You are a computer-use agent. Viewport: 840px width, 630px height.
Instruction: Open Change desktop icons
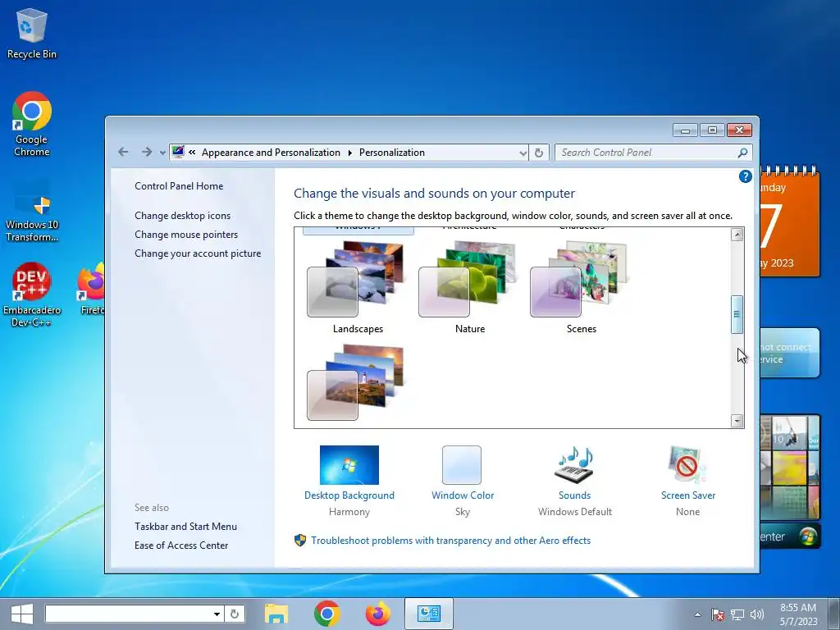point(183,216)
